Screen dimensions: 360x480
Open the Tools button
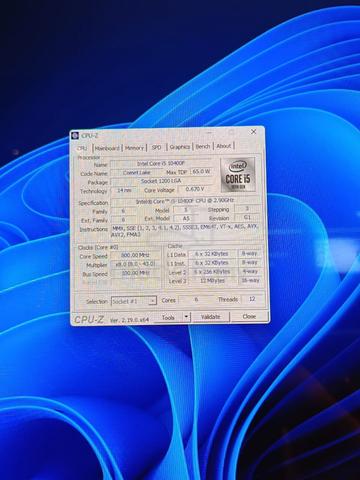[x=168, y=318]
